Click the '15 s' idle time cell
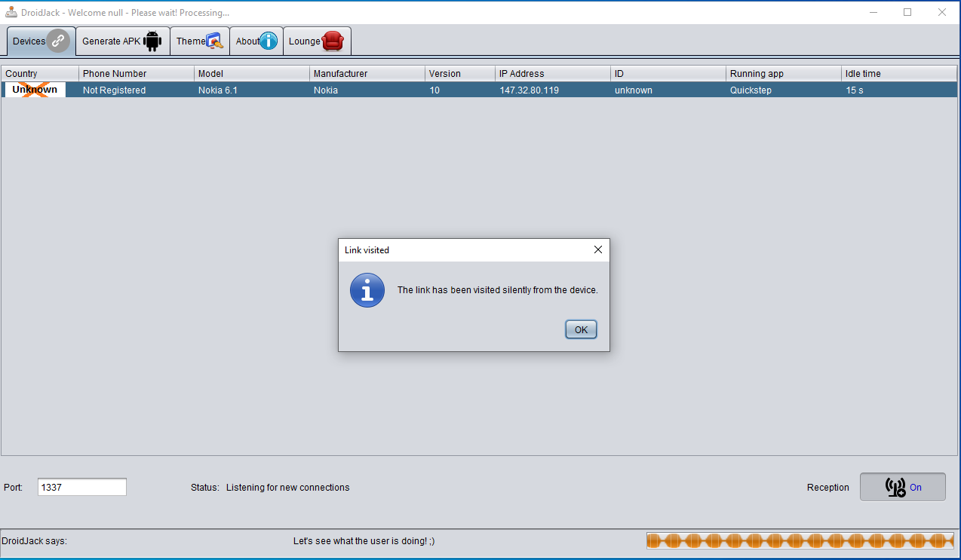This screenshot has width=961, height=560. click(899, 90)
